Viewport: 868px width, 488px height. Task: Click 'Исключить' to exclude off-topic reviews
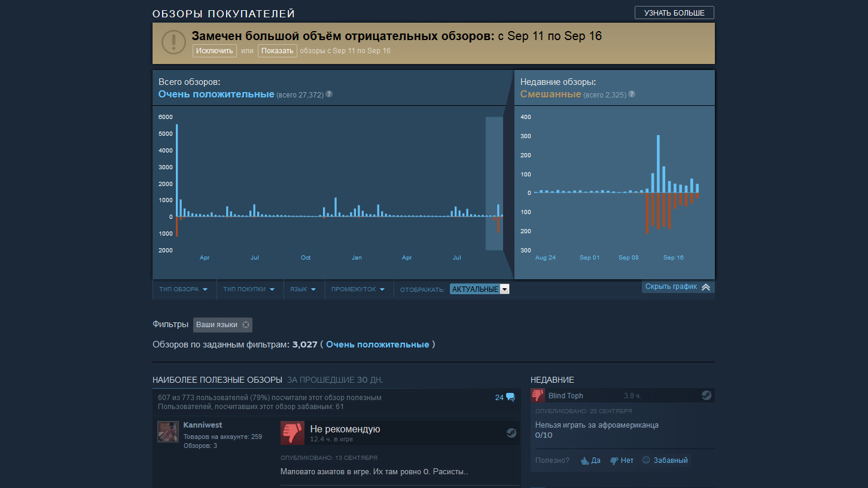(x=214, y=51)
